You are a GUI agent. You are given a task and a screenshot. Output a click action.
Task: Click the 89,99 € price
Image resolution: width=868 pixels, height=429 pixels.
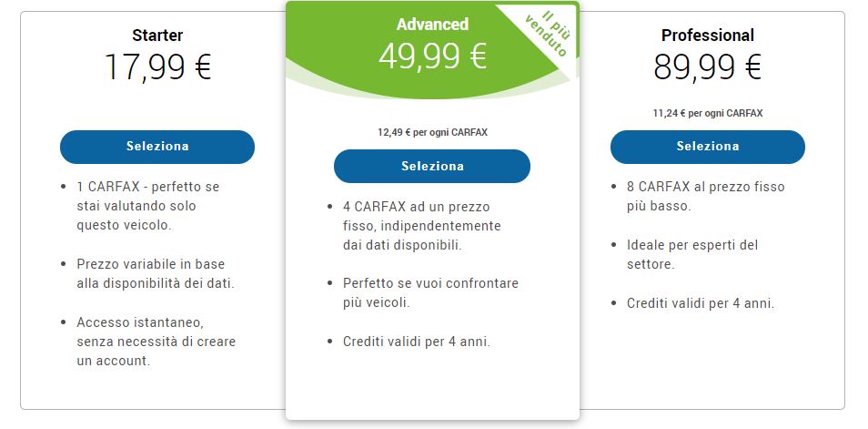pos(708,67)
